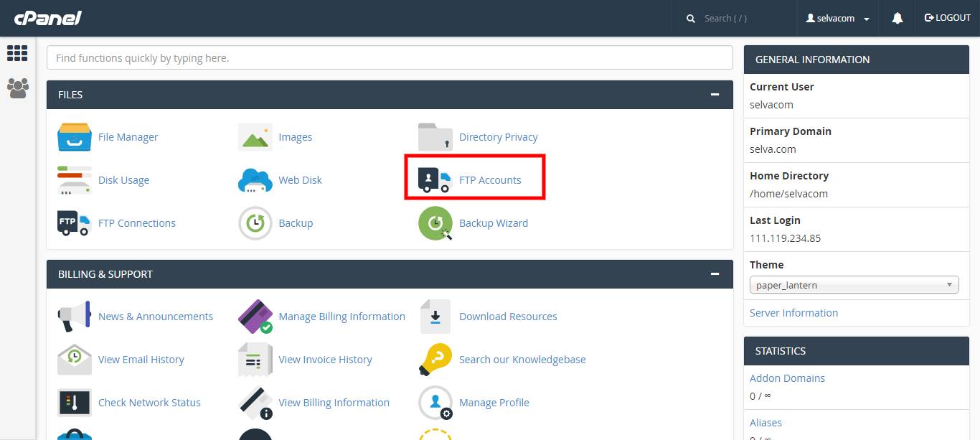Click the Aliases statistics link
Viewport: 980px width, 440px height.
click(765, 423)
